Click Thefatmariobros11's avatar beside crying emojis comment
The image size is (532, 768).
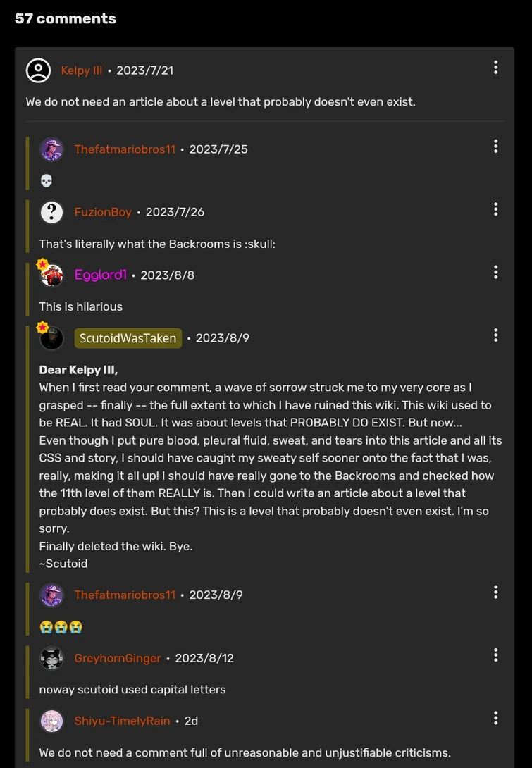pyautogui.click(x=51, y=595)
